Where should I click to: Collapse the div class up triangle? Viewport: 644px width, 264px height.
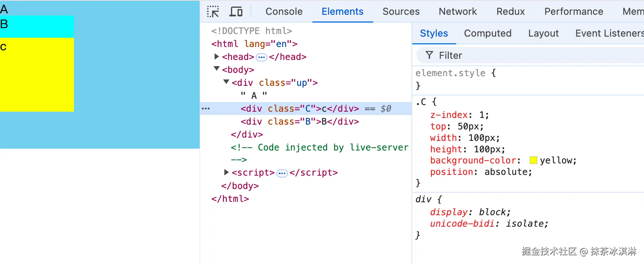pos(226,82)
